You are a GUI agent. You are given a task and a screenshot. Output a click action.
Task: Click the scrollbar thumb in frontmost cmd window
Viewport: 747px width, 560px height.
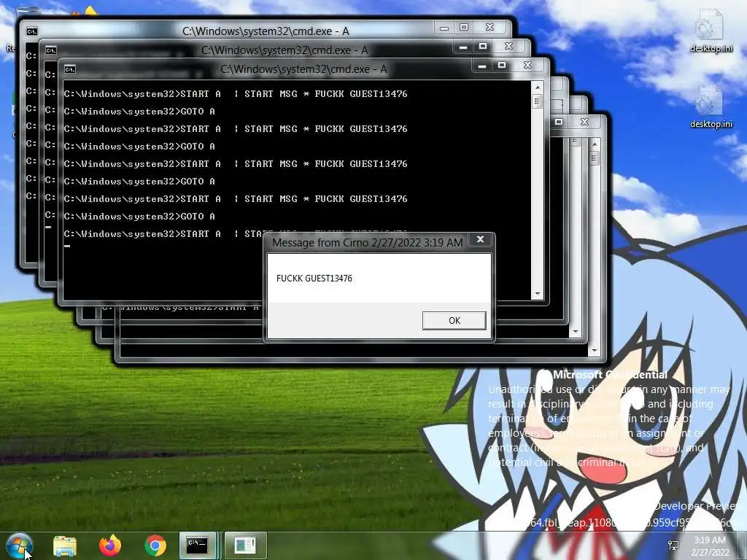[538, 101]
